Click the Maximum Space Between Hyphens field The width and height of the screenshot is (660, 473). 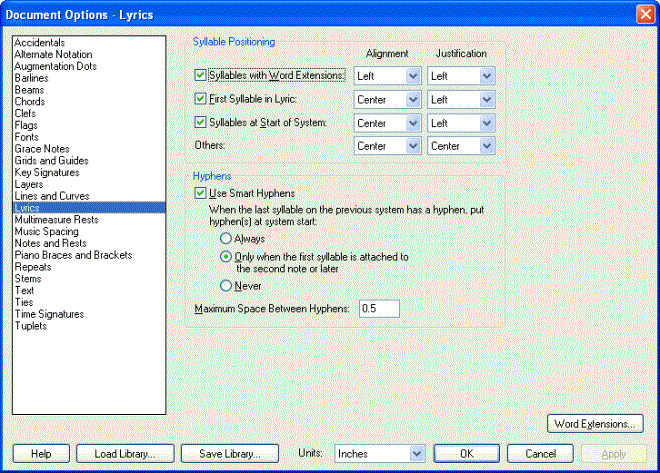[x=379, y=308]
